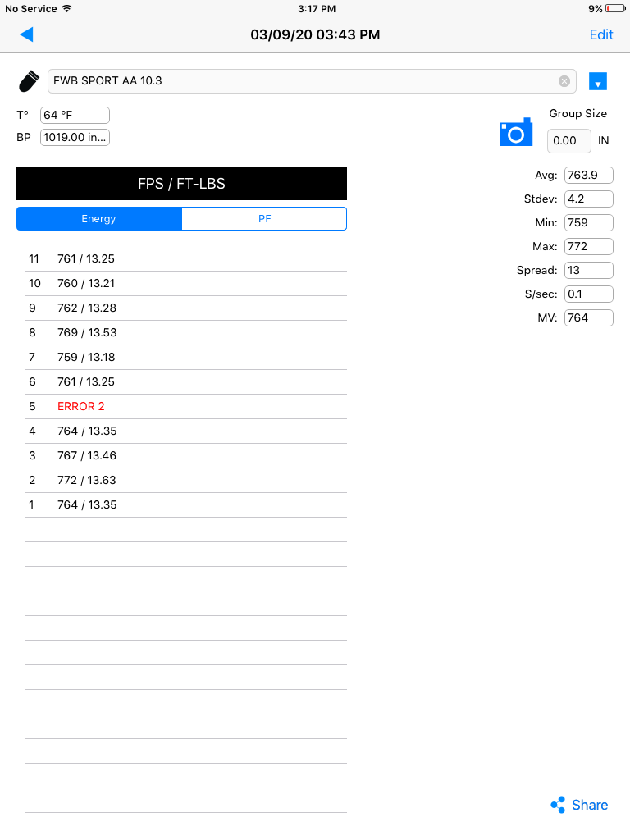Switch to the Energy segment
Screen dimensions: 630x840
[99, 218]
